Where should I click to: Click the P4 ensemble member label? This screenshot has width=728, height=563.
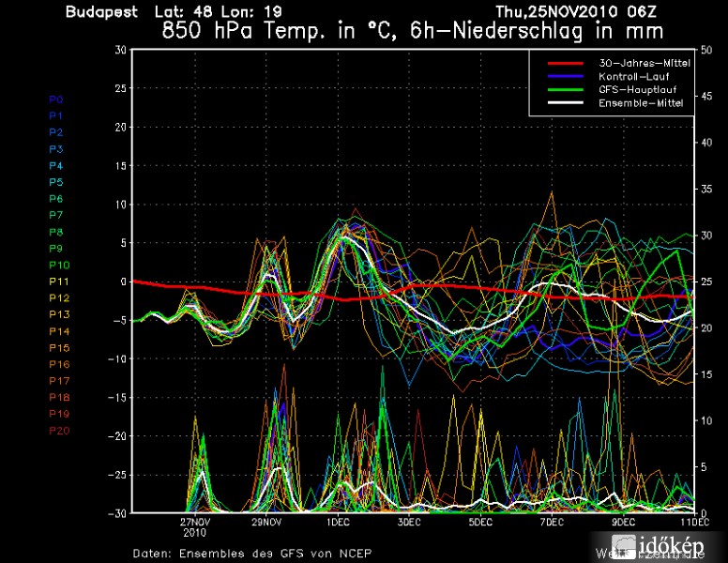(x=55, y=166)
